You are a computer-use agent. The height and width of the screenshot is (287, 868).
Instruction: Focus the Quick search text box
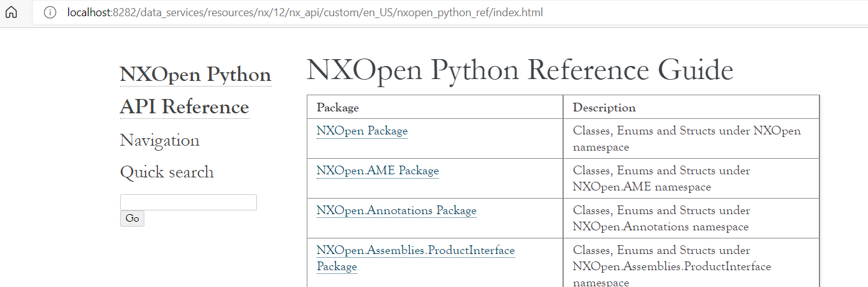[189, 202]
